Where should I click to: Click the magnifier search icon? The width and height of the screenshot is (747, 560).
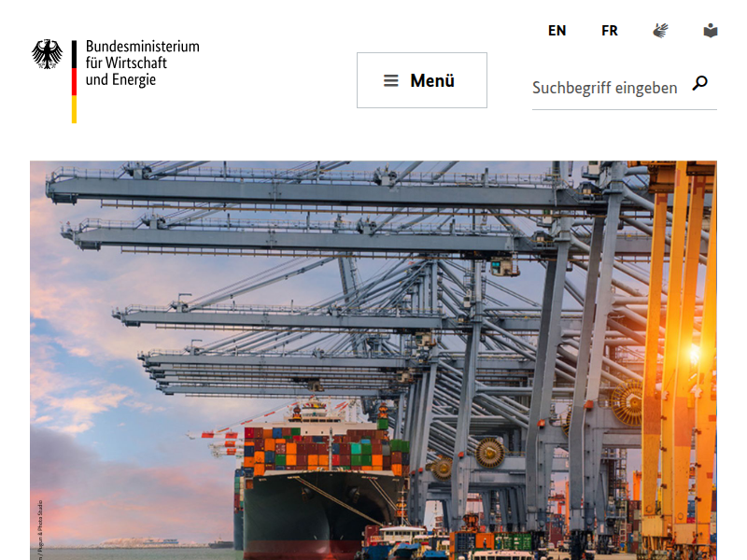(699, 83)
